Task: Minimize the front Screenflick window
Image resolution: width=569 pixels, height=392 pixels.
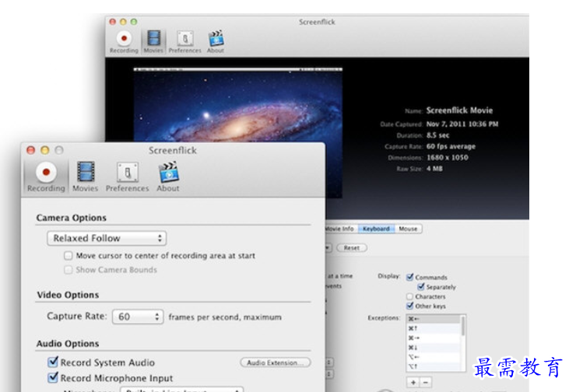Action: pyautogui.click(x=45, y=150)
